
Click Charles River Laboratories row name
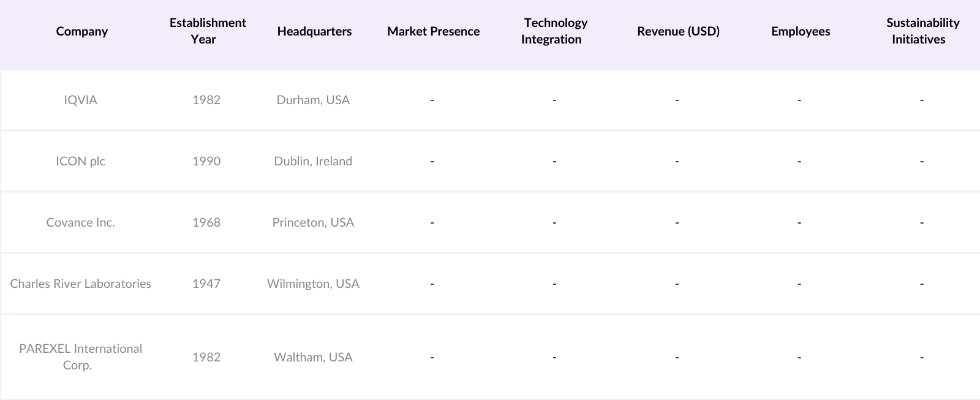tap(81, 284)
